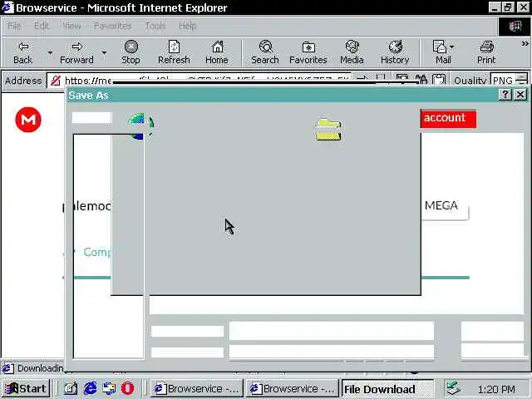Open the Back history dropdown arrow
Screen dimensions: 532x399
[x=50, y=52]
